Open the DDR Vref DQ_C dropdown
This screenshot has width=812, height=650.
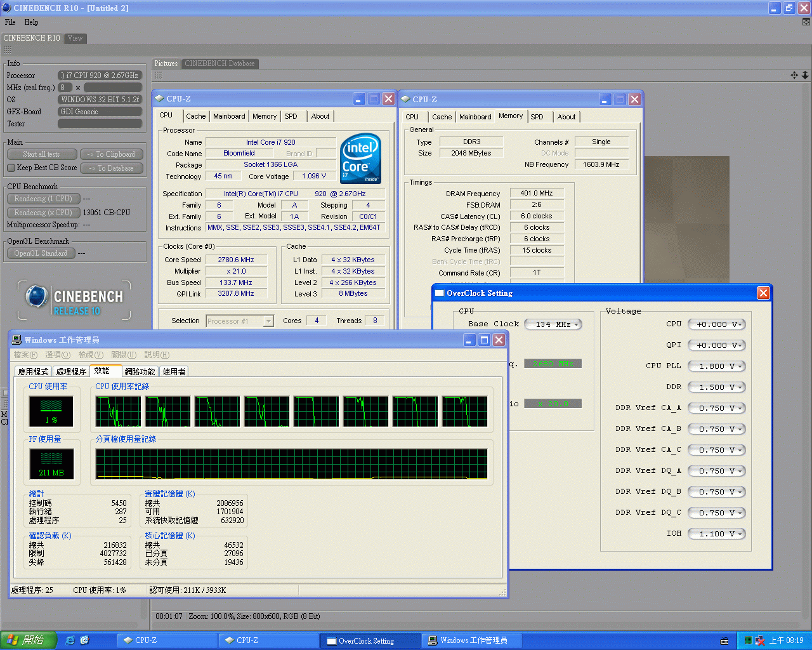click(x=716, y=513)
